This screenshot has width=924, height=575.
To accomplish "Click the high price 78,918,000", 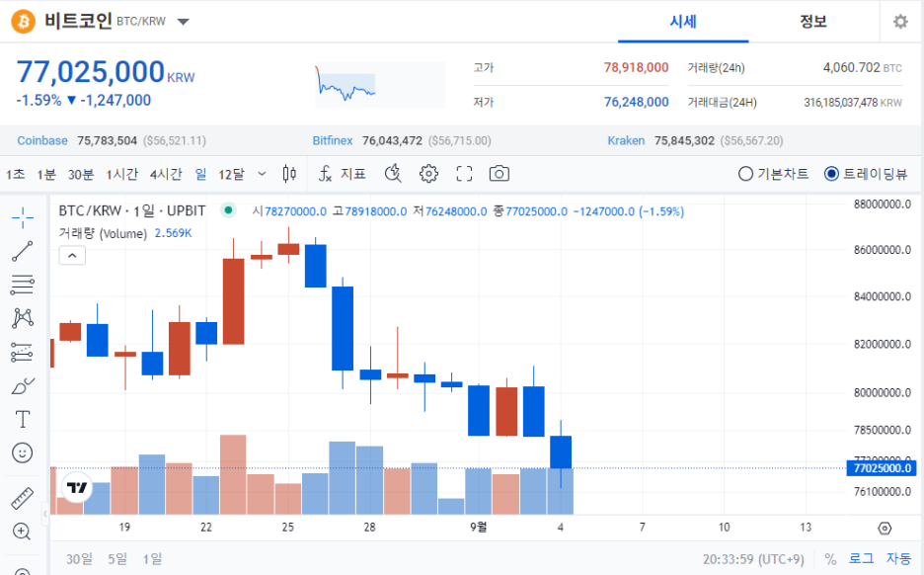I will pos(636,67).
